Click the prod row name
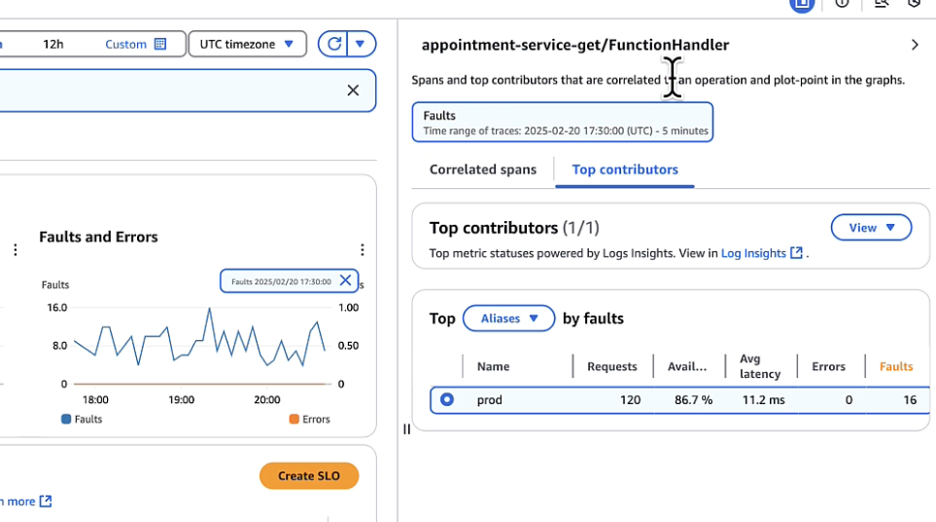936x522 pixels. (489, 400)
